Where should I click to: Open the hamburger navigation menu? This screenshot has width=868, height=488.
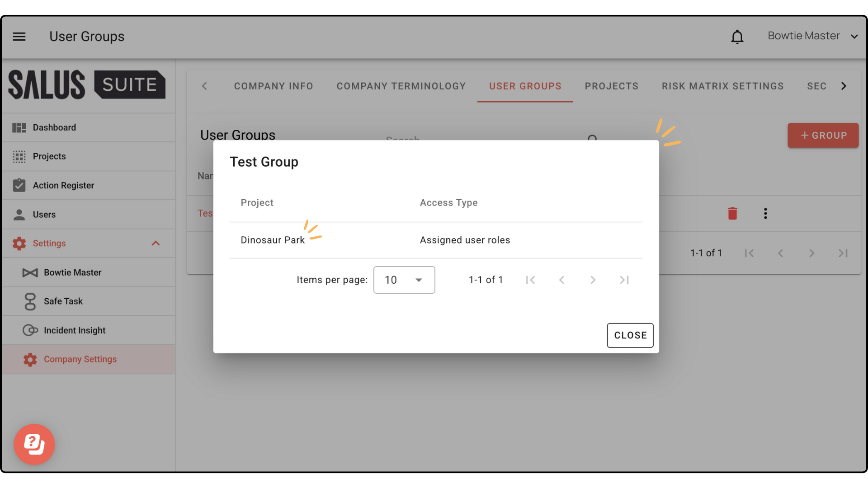pyautogui.click(x=19, y=37)
